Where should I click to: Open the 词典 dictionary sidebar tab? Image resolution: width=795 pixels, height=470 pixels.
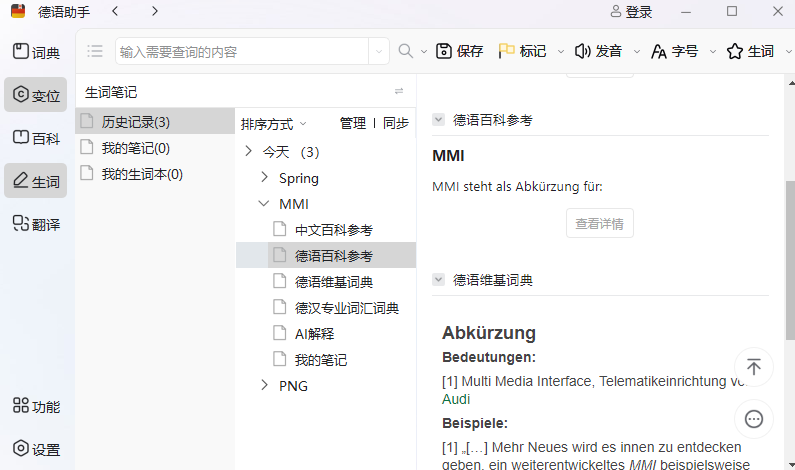tap(35, 53)
